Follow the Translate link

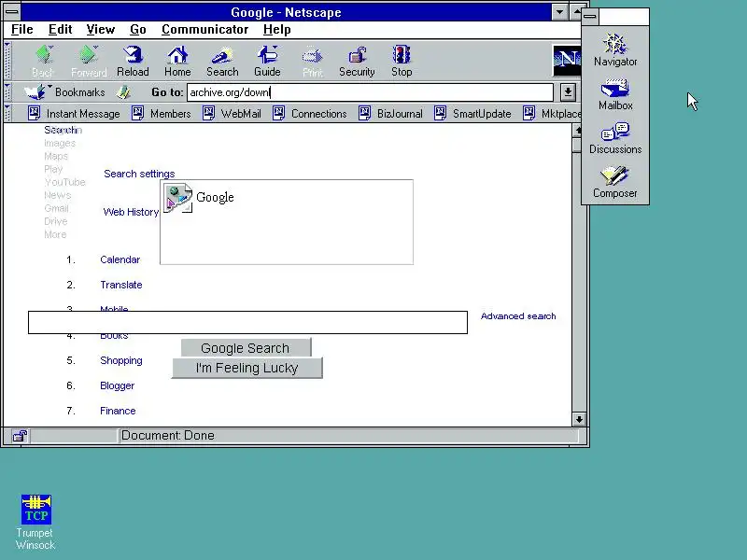click(x=121, y=285)
